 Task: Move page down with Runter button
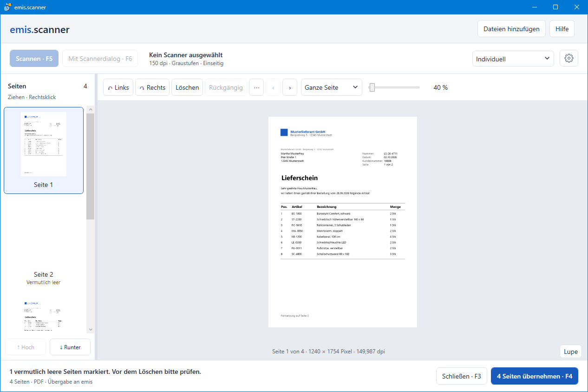[70, 347]
